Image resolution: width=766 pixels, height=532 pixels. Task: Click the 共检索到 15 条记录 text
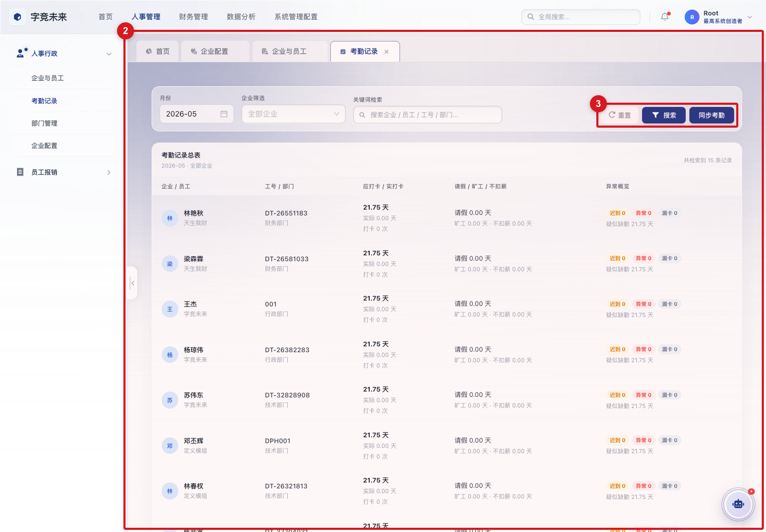click(707, 160)
